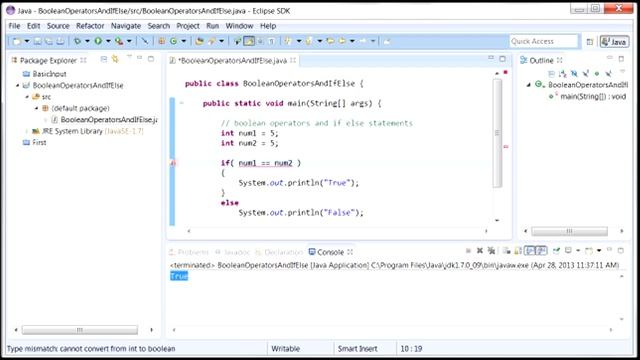Screen dimensions: 640x360
Task: Run the program with green play icon
Action: (98, 41)
